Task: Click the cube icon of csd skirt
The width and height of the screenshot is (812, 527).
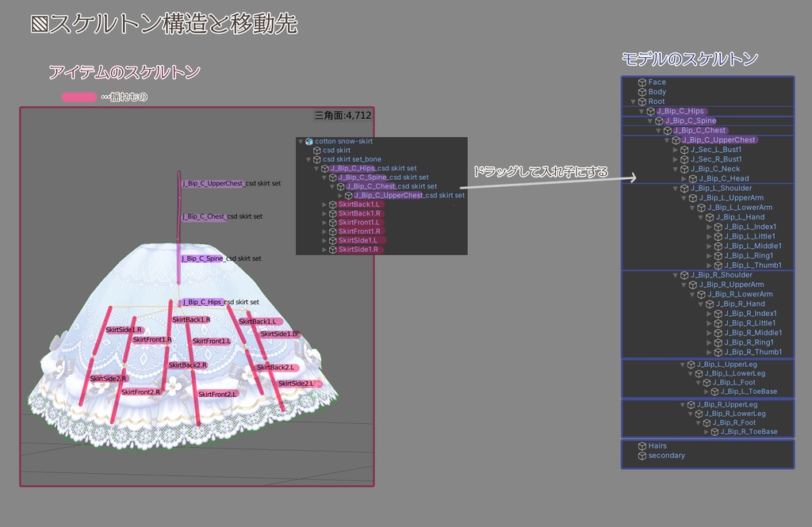Action: click(317, 150)
